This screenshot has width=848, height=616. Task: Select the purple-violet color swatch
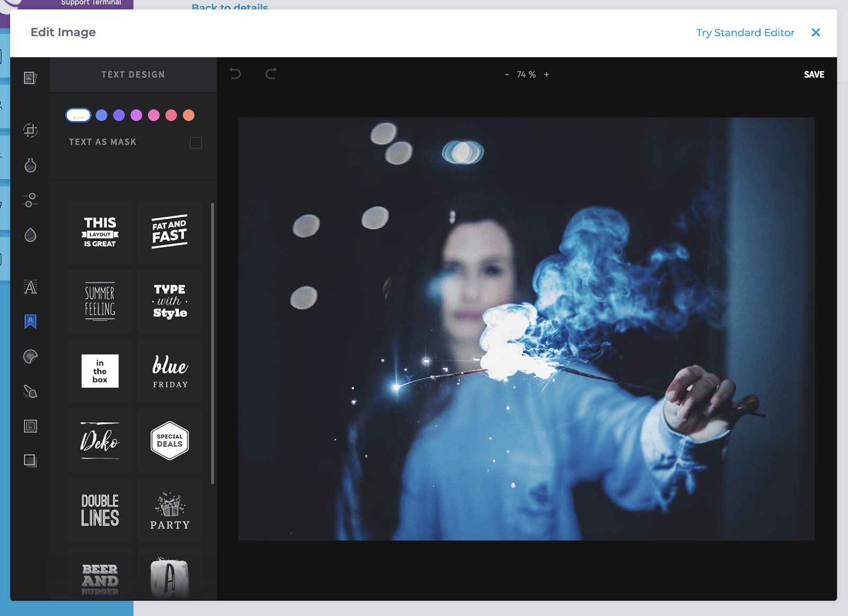[x=119, y=115]
